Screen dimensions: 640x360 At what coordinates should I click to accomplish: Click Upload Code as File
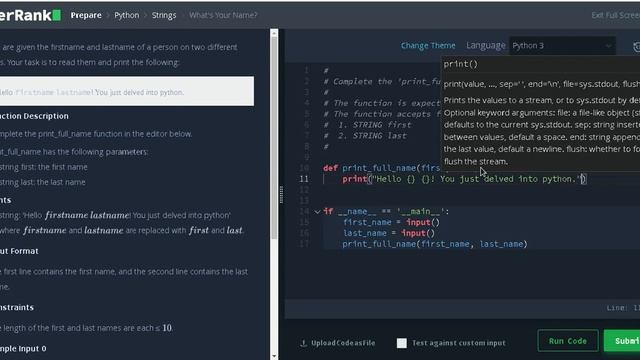(x=343, y=343)
